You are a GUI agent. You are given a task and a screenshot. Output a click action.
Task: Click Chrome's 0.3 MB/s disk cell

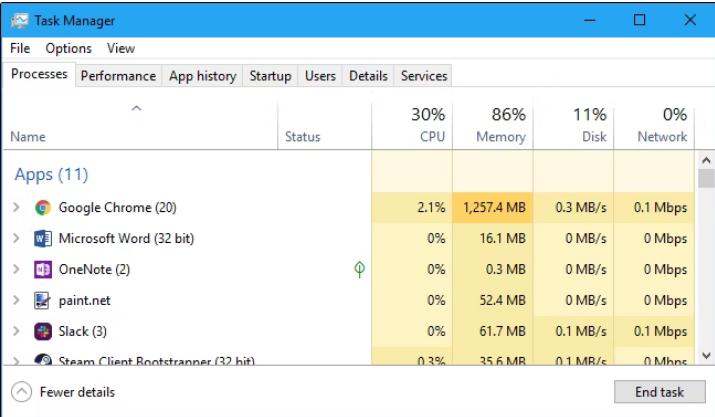click(573, 208)
